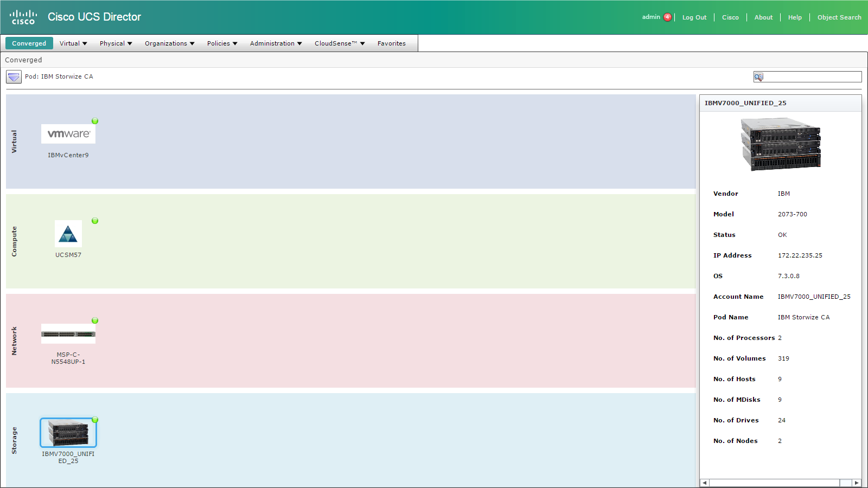Expand the Policies menu

[222, 43]
